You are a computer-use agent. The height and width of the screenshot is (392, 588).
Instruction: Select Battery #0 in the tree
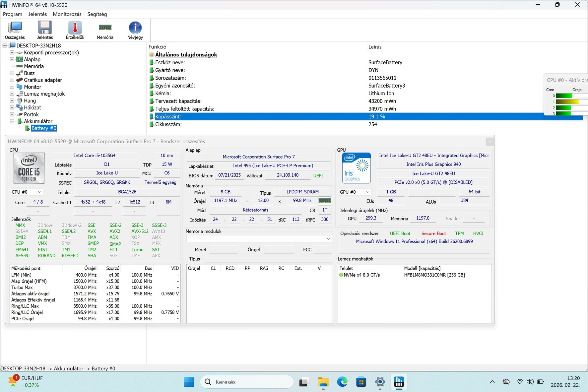[x=44, y=128]
